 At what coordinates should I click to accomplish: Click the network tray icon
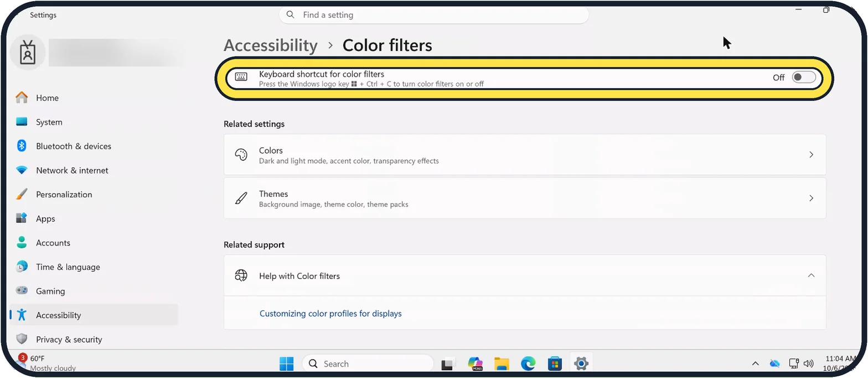(793, 364)
